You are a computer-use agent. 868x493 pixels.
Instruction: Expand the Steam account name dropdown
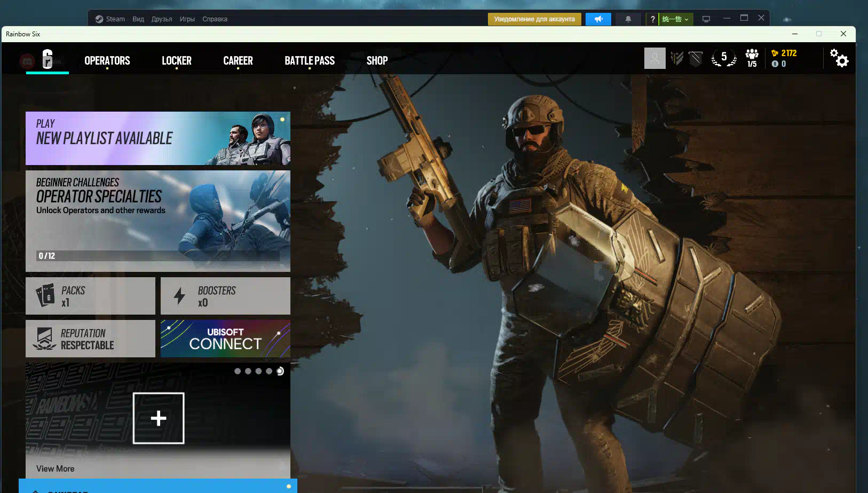click(x=676, y=19)
